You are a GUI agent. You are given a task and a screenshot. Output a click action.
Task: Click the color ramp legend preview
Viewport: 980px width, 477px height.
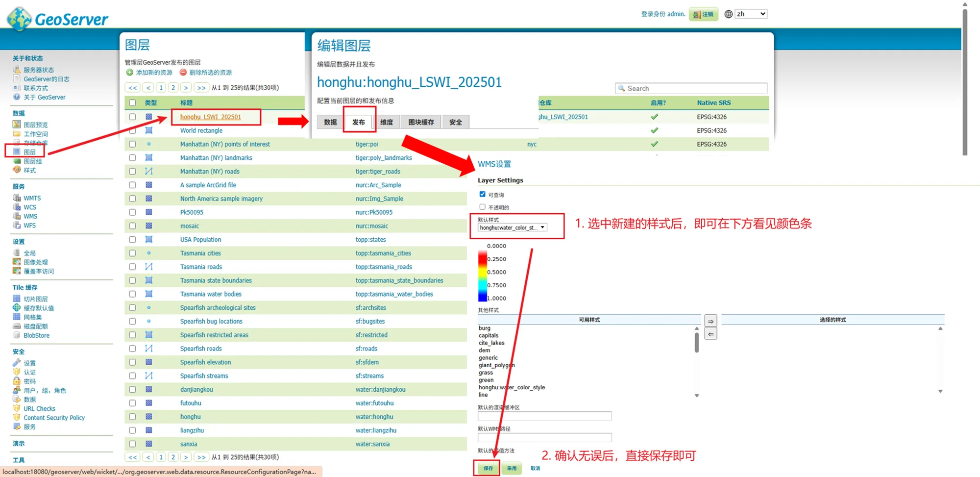coord(483,276)
